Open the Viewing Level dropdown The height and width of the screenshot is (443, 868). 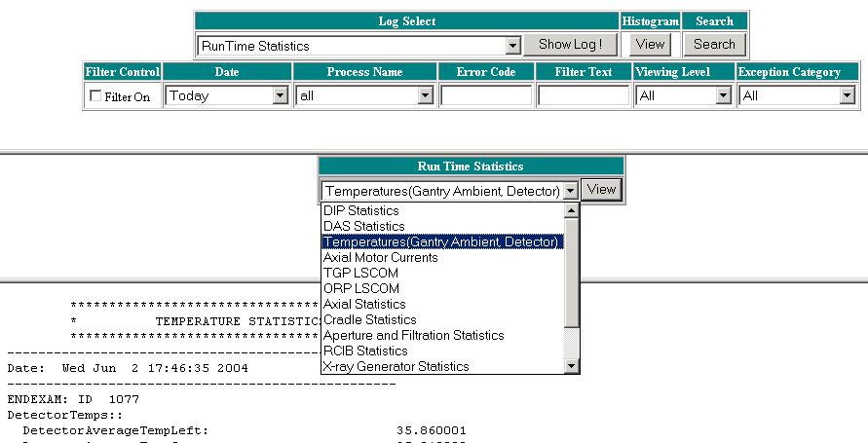(723, 95)
